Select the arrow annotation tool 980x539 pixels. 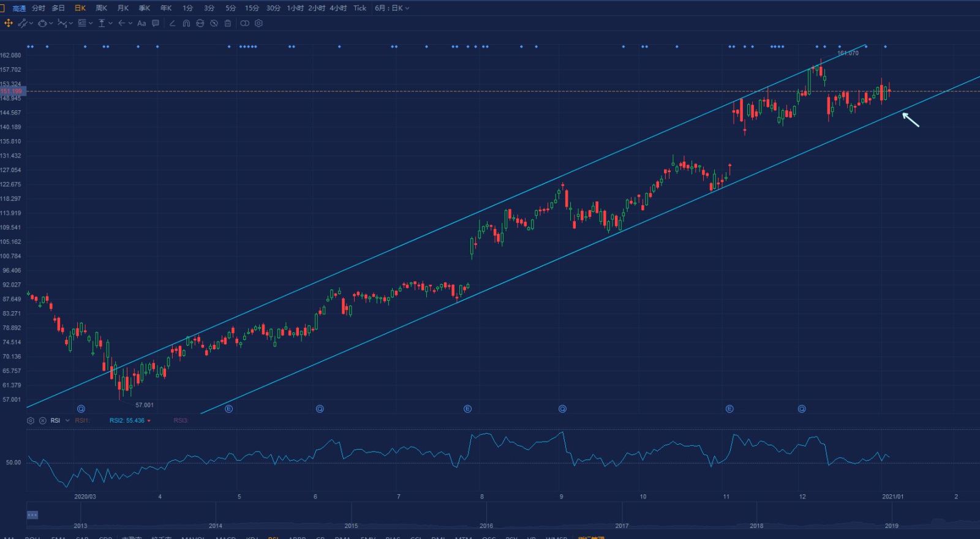pyautogui.click(x=122, y=23)
